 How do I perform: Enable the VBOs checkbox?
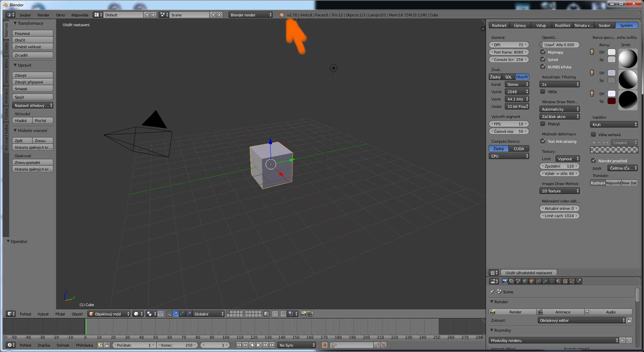click(x=543, y=92)
